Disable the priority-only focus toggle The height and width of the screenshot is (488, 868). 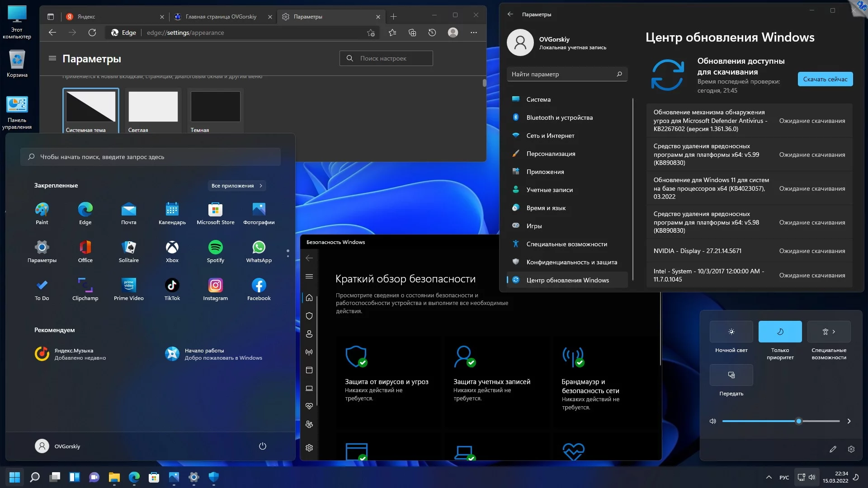[x=780, y=332]
